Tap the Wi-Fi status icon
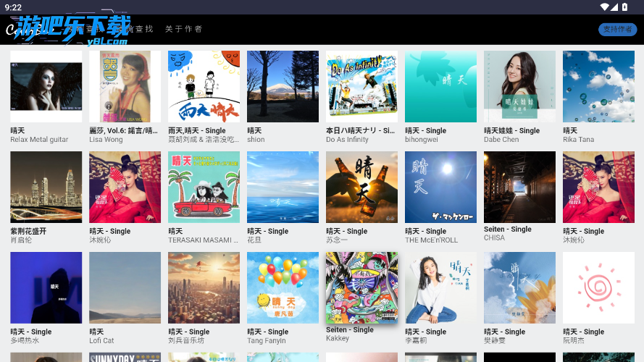The height and width of the screenshot is (362, 644). [604, 7]
